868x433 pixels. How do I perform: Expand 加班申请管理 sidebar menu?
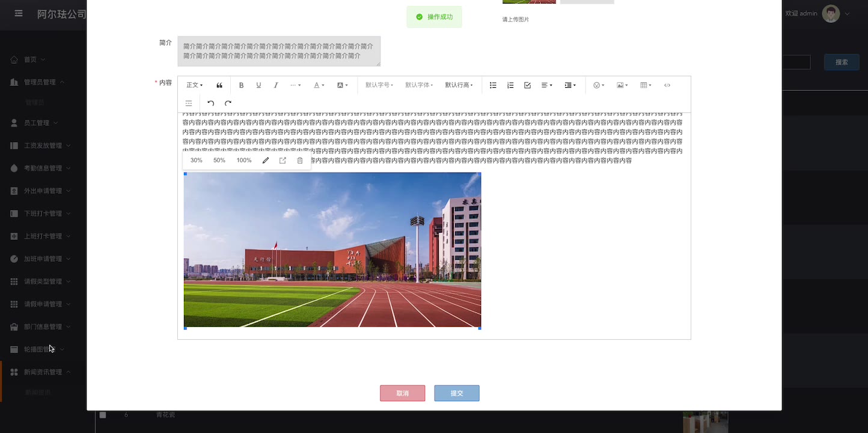point(40,259)
